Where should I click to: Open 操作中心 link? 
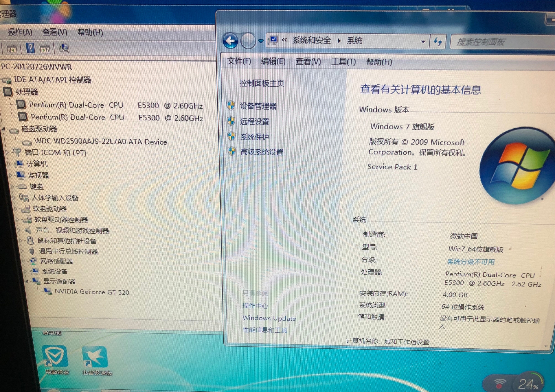pyautogui.click(x=255, y=306)
